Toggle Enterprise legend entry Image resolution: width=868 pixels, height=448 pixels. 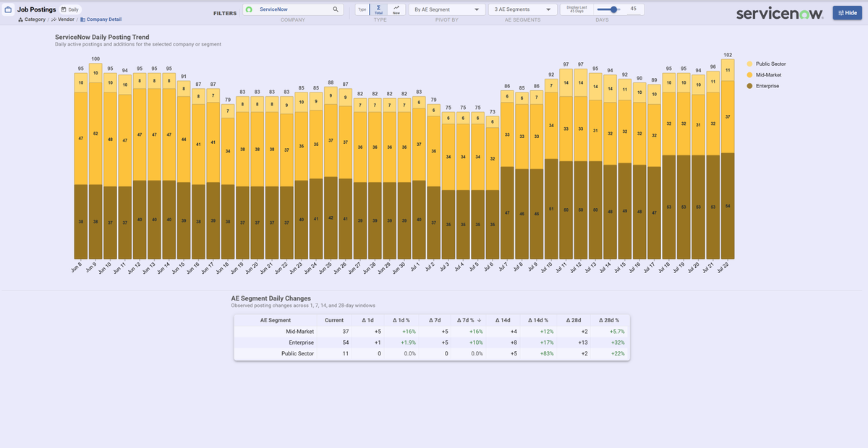click(762, 86)
